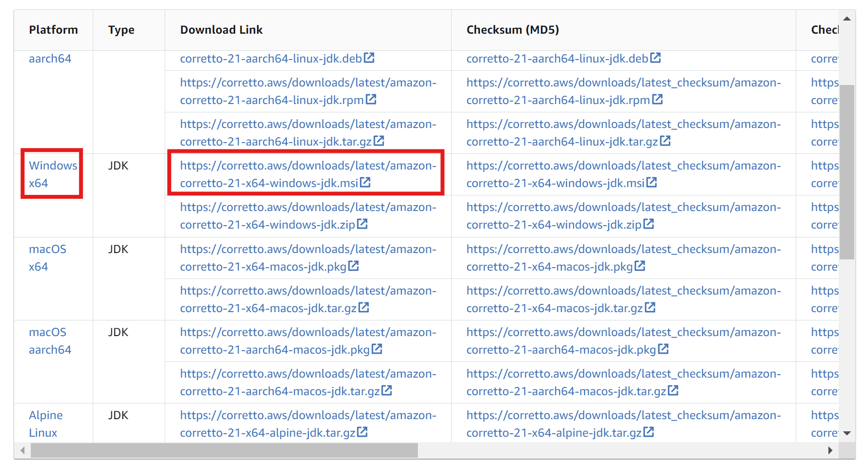Open MD5 checksum link for x64 macos-jdk.tar.gz

(x=624, y=299)
